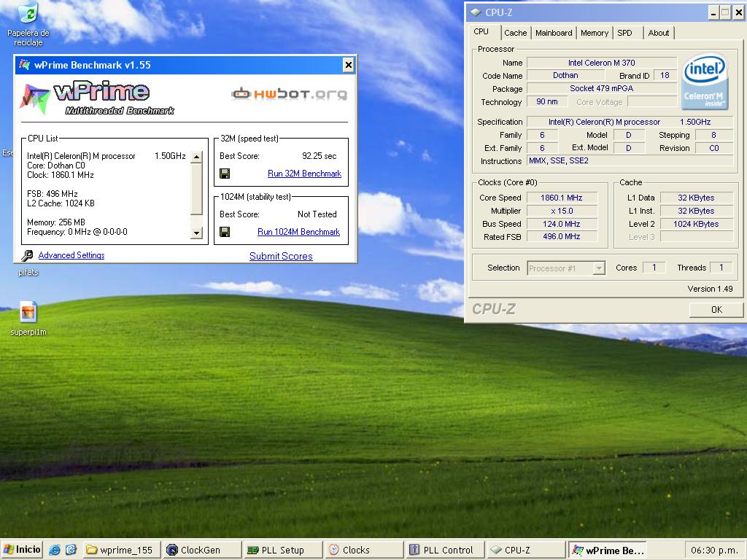Click the wPrime logo icon
The width and height of the screenshot is (747, 560).
pyautogui.click(x=35, y=99)
